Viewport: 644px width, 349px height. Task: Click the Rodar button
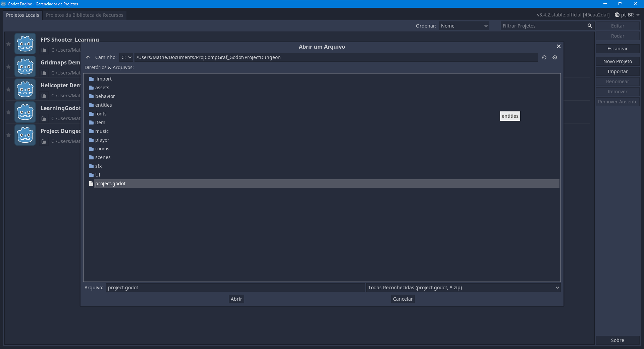coord(618,36)
